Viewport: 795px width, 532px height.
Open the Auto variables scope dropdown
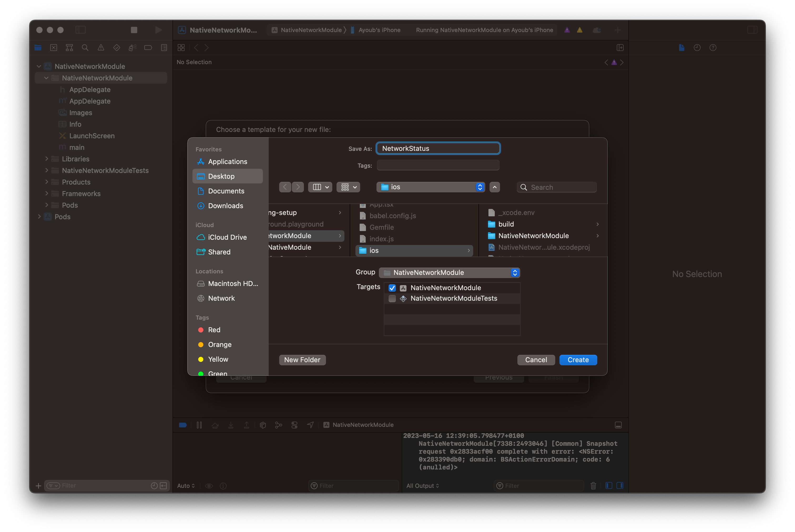tap(186, 485)
